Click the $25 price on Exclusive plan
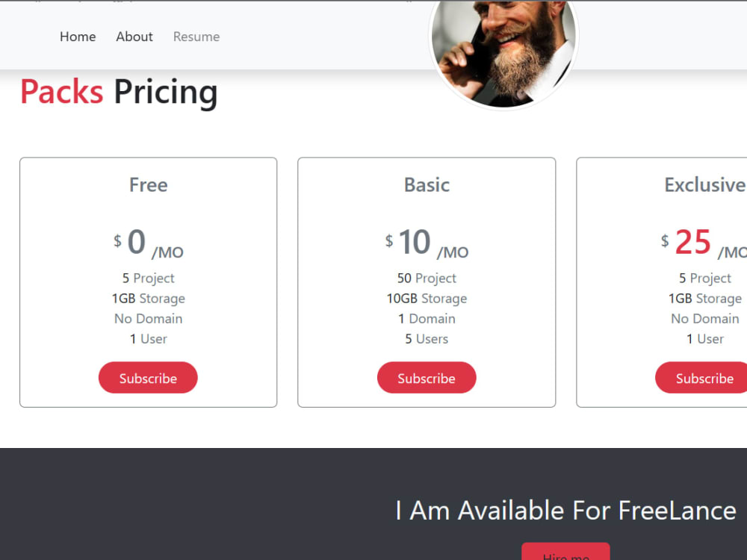This screenshot has width=747, height=560. coord(693,241)
